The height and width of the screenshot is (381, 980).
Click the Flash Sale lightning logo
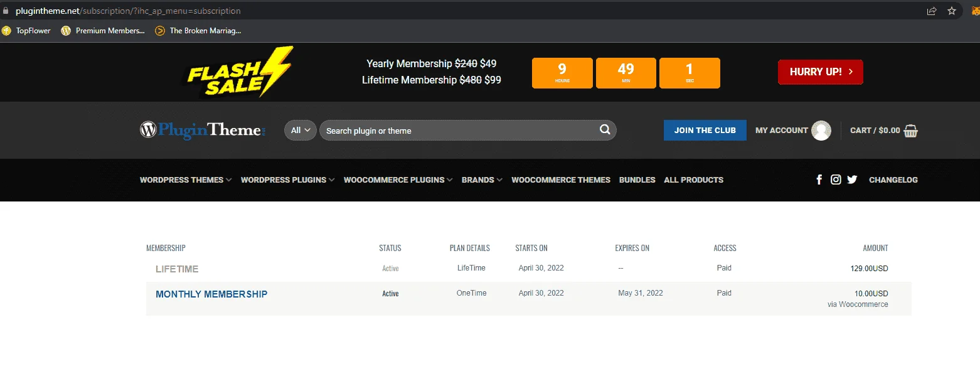(240, 72)
